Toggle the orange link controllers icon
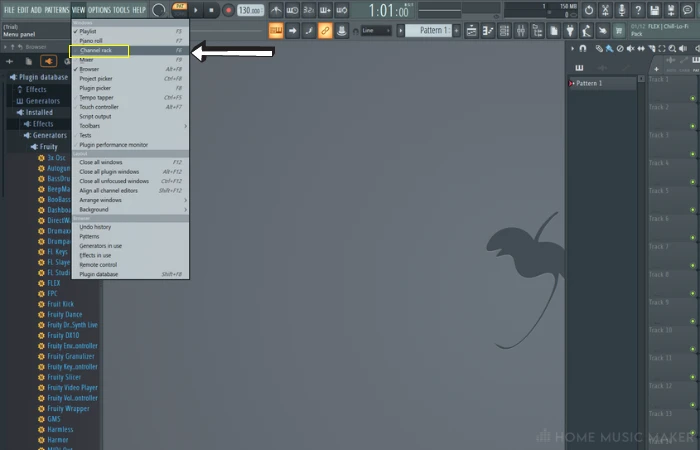The width and height of the screenshot is (700, 450). coord(325,31)
